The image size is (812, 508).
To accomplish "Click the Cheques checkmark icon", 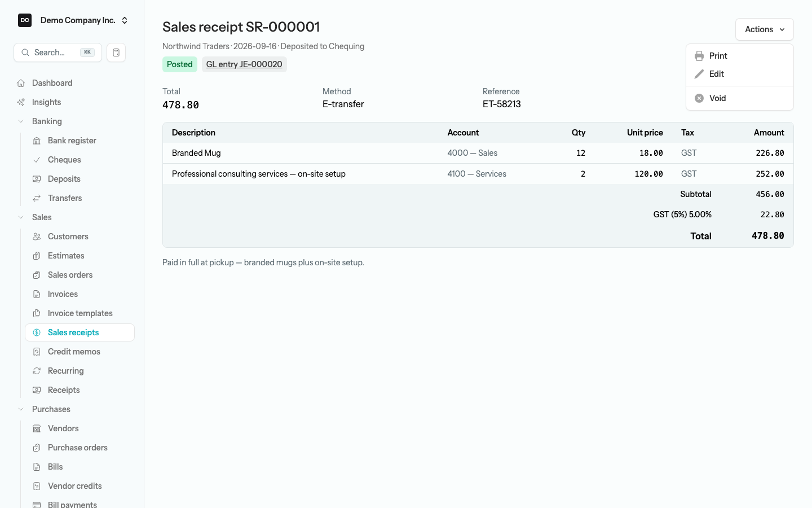I will click(x=37, y=160).
